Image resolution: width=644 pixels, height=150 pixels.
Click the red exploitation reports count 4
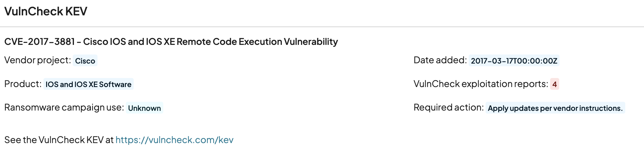coord(554,84)
